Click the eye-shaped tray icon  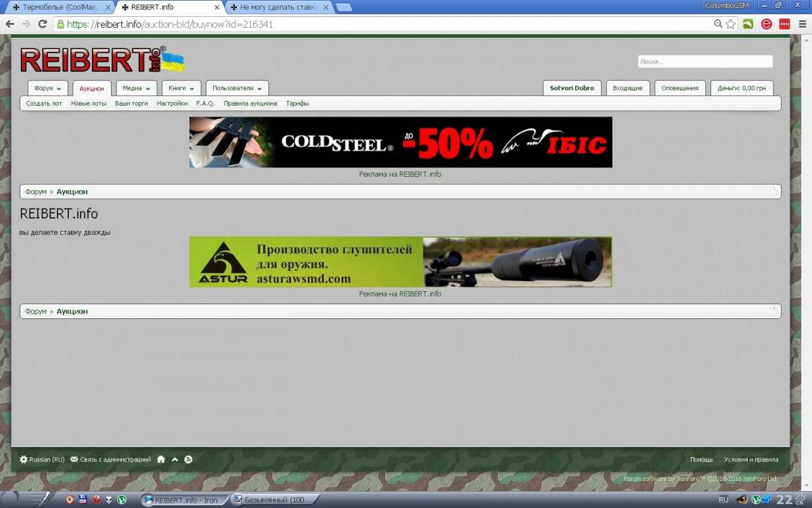tap(742, 500)
